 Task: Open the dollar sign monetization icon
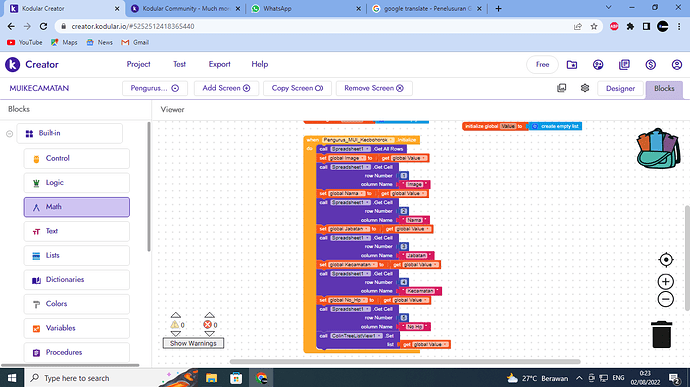(x=650, y=65)
